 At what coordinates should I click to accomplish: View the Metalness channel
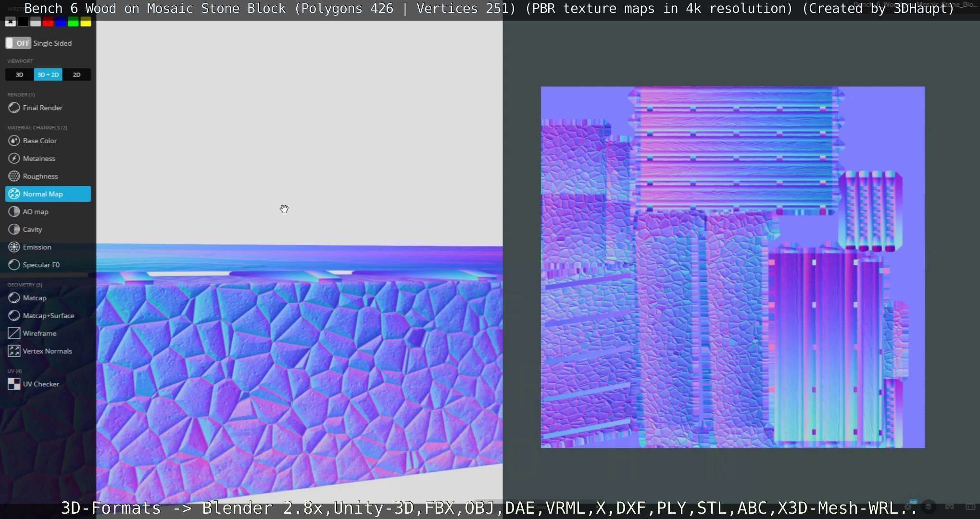(x=39, y=159)
